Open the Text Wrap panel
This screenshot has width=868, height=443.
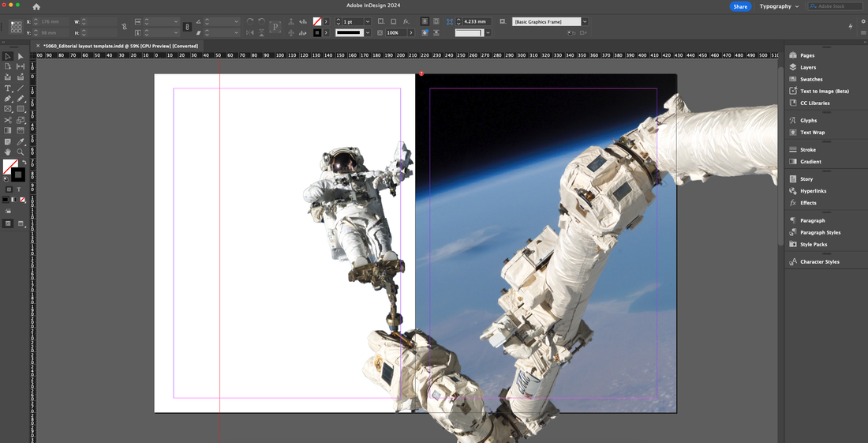812,133
